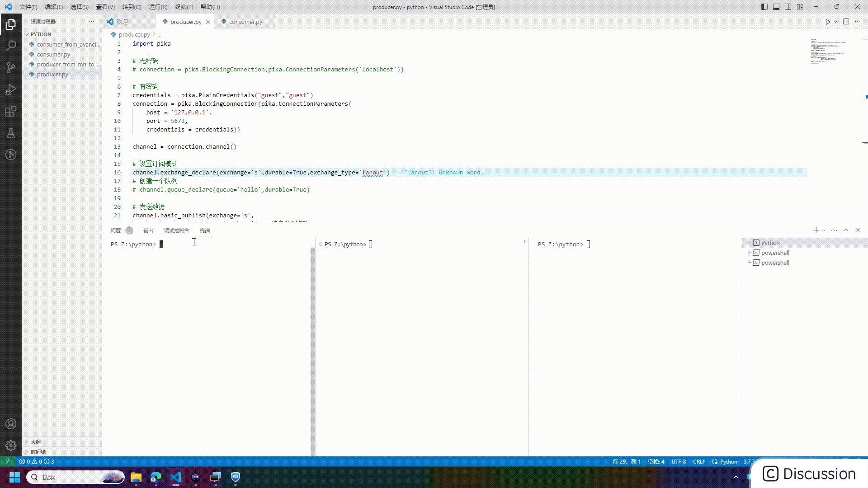Click the CRLF line ending indicator
868x488 pixels.
point(698,461)
